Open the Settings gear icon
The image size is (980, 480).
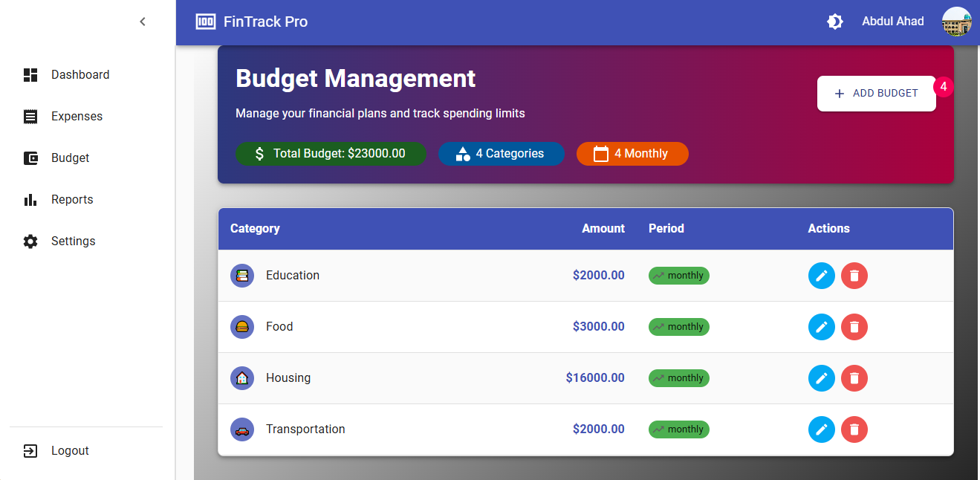click(30, 241)
